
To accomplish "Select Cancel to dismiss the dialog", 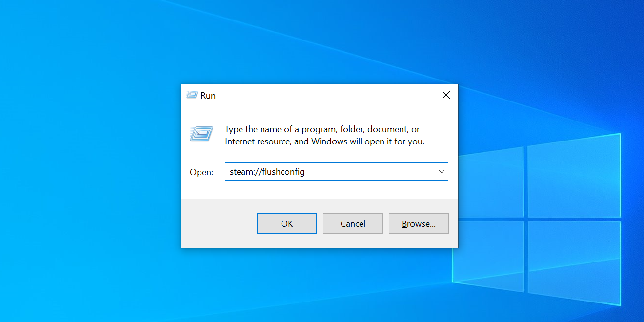I will tap(353, 223).
